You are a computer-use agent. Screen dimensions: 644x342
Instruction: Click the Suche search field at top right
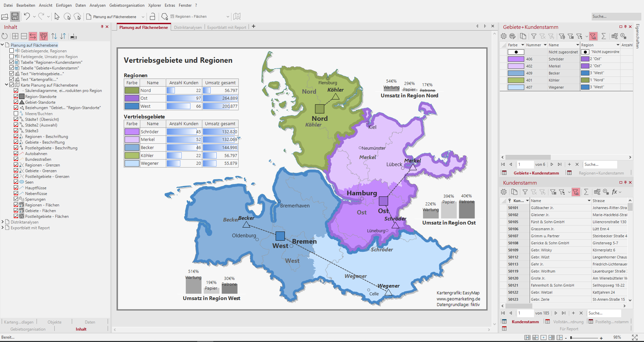point(615,16)
